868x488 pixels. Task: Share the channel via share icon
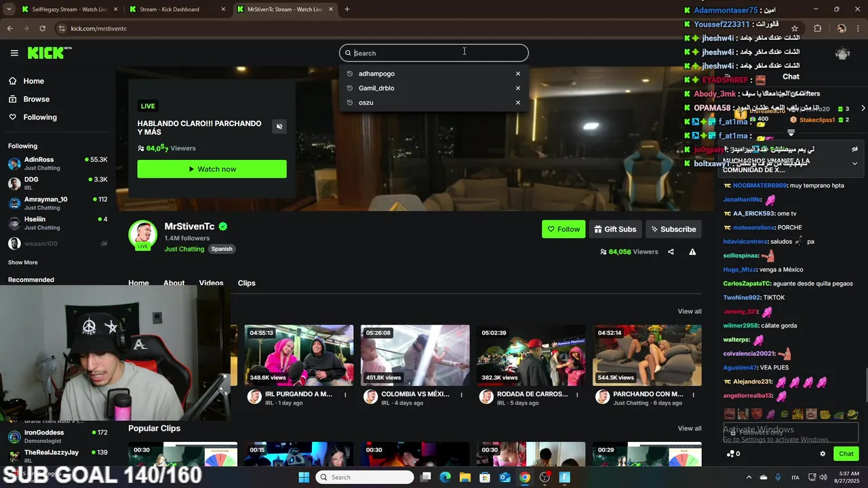671,251
